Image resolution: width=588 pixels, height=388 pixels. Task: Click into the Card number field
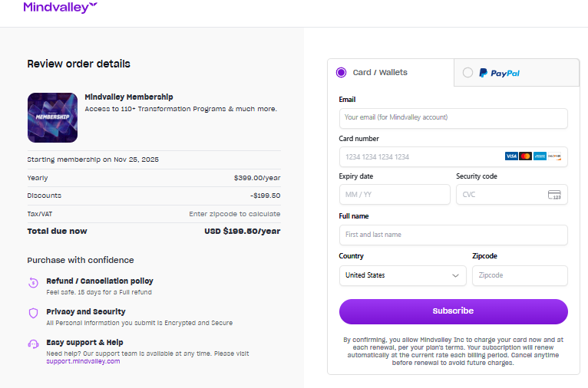418,156
